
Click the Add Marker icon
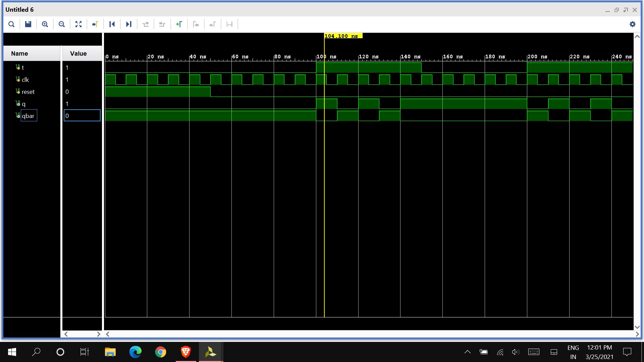click(x=179, y=24)
